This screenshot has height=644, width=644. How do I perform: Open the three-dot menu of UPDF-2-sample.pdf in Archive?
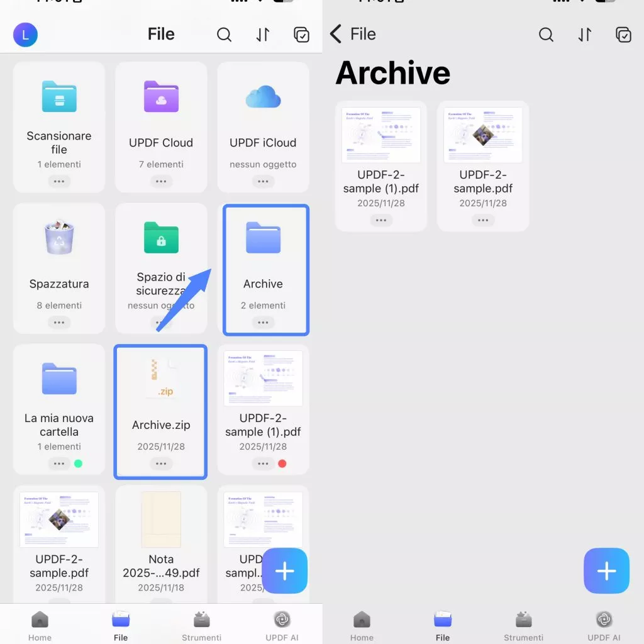click(x=482, y=220)
